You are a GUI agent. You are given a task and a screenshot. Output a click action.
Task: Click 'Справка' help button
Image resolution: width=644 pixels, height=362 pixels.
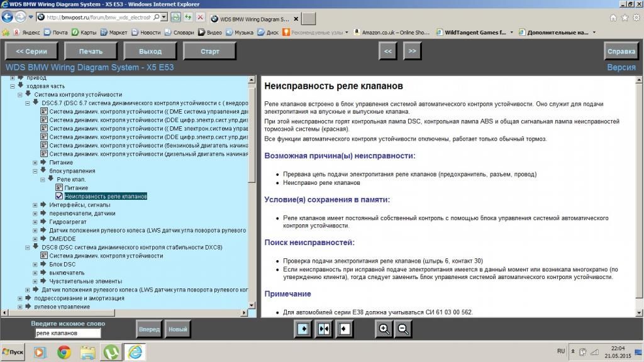(621, 52)
